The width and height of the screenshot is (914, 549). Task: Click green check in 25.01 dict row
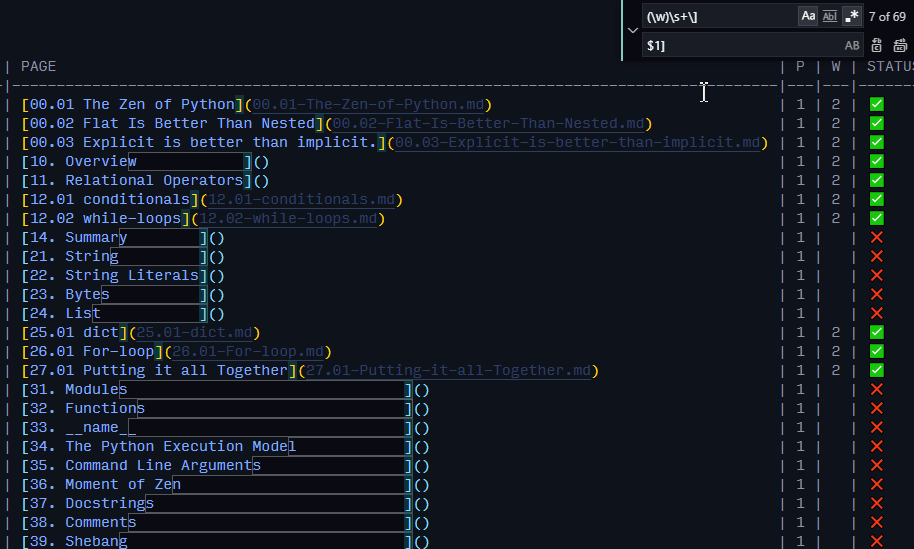click(x=877, y=333)
